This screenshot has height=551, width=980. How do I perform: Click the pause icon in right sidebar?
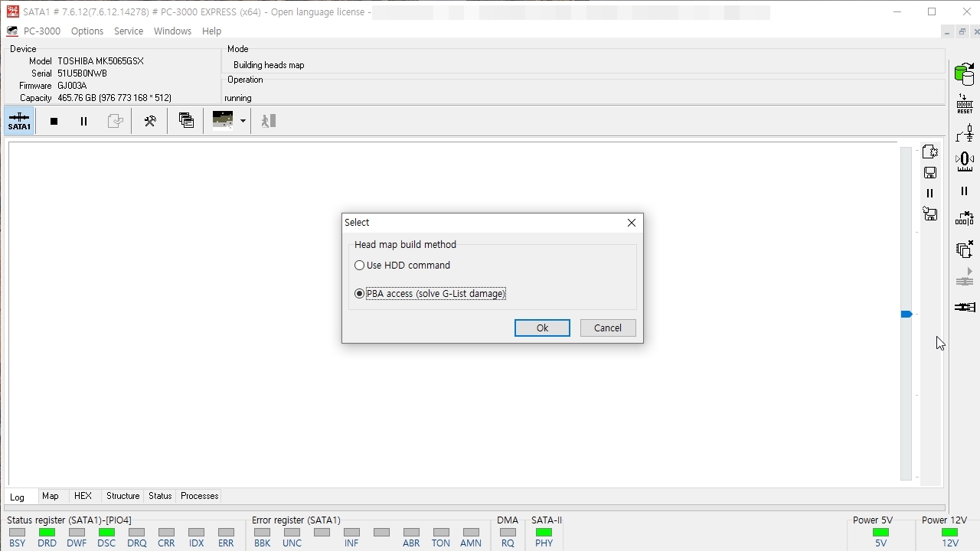(965, 191)
